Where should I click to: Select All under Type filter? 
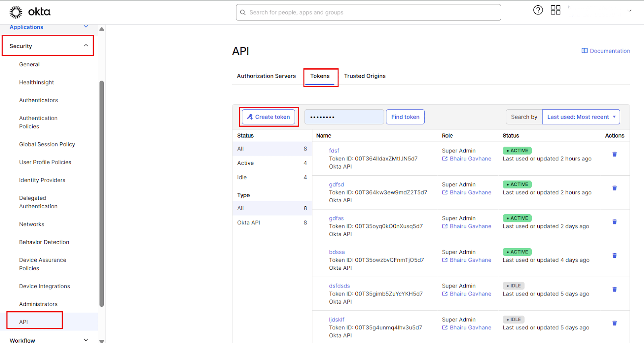click(x=272, y=208)
